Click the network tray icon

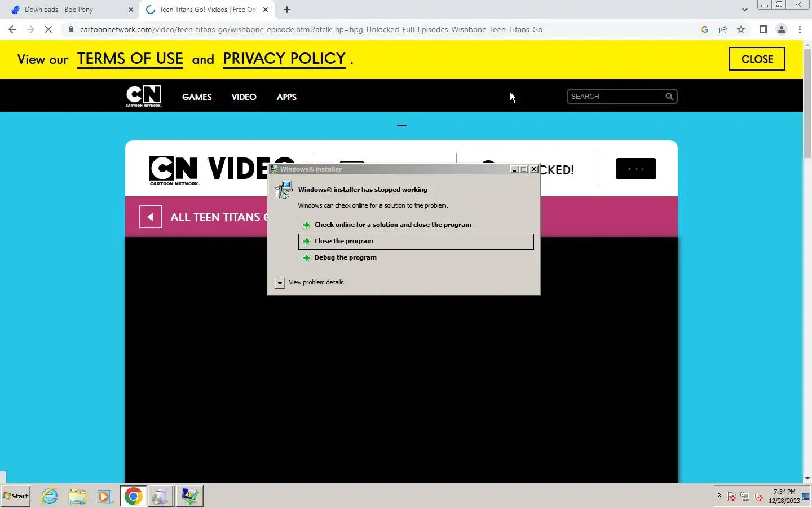pyautogui.click(x=745, y=497)
